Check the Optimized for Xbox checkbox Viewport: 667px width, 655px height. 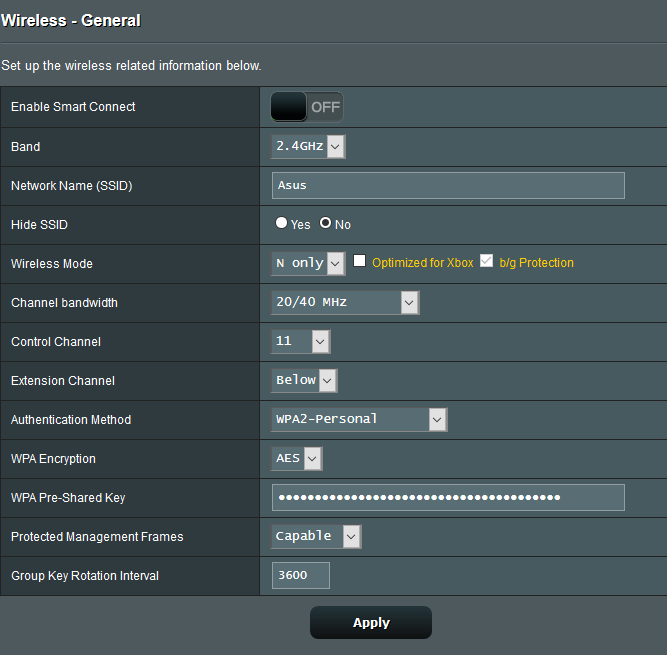point(359,260)
